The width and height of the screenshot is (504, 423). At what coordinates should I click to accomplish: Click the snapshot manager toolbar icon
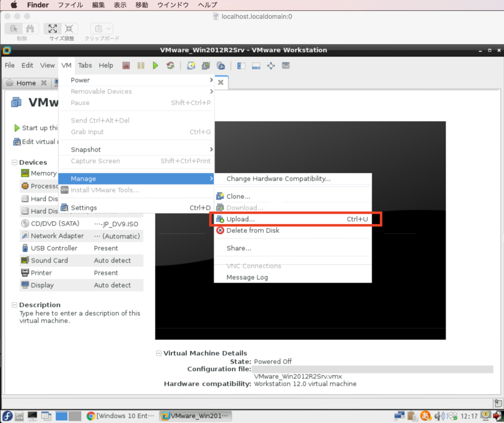point(220,65)
